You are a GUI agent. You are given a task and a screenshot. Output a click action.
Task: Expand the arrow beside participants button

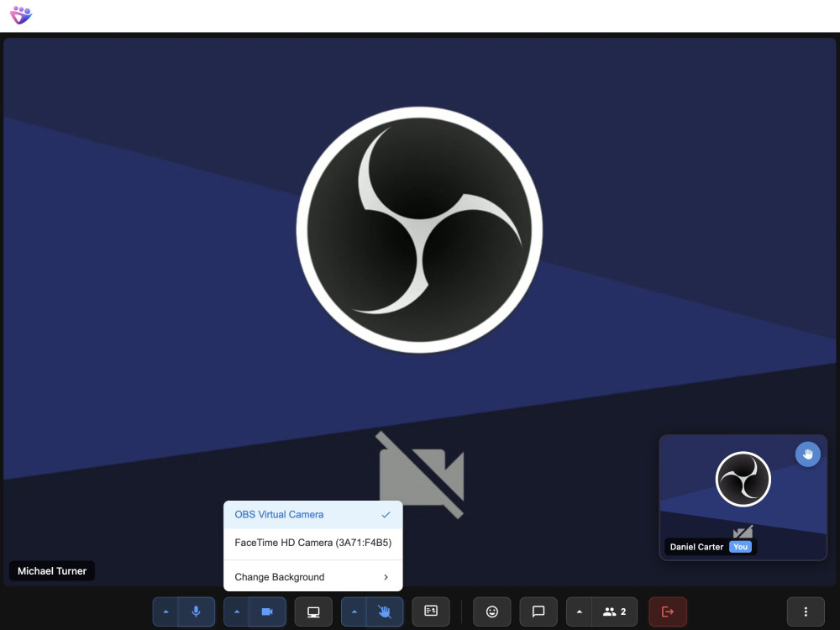tap(579, 612)
